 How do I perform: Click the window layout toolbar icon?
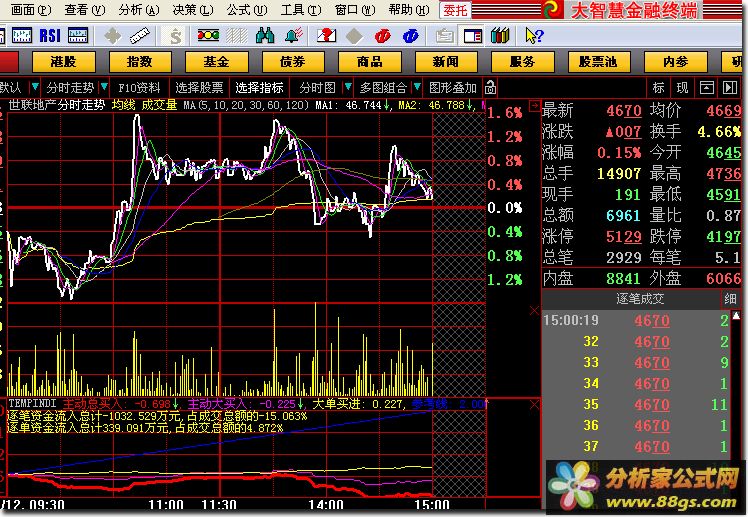(472, 36)
